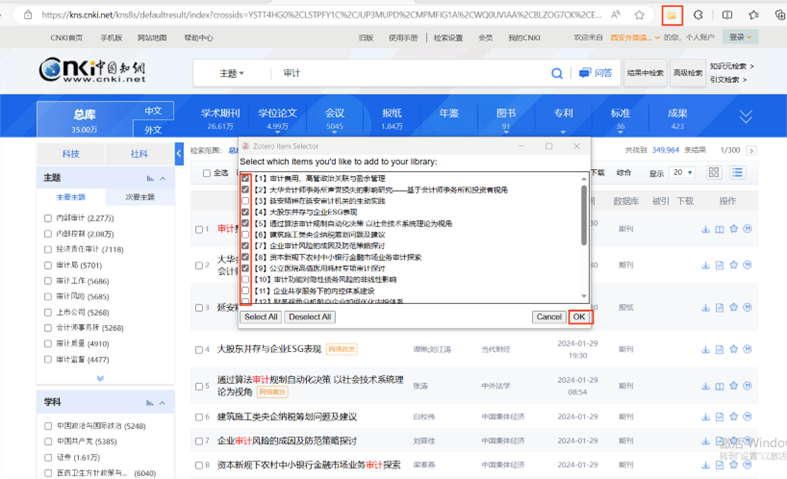Select checkbox for result 4 大股东并存与企业ESG表现

tap(199, 349)
